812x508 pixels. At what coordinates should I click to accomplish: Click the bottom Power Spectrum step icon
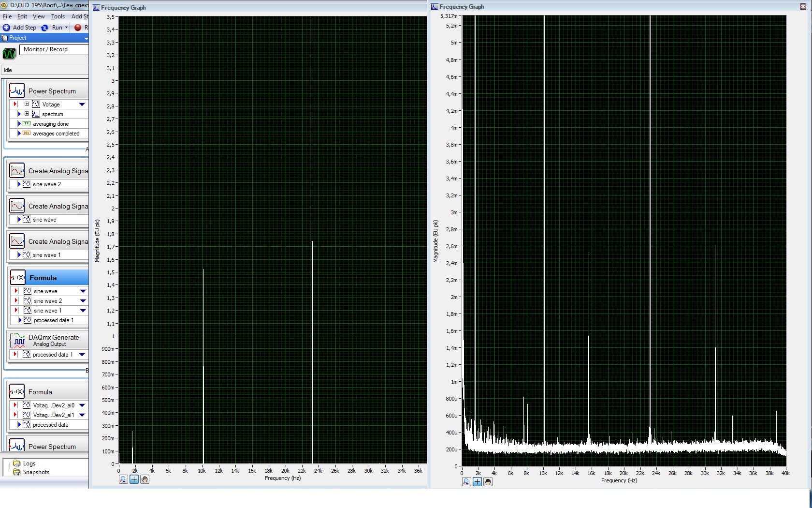(x=17, y=445)
